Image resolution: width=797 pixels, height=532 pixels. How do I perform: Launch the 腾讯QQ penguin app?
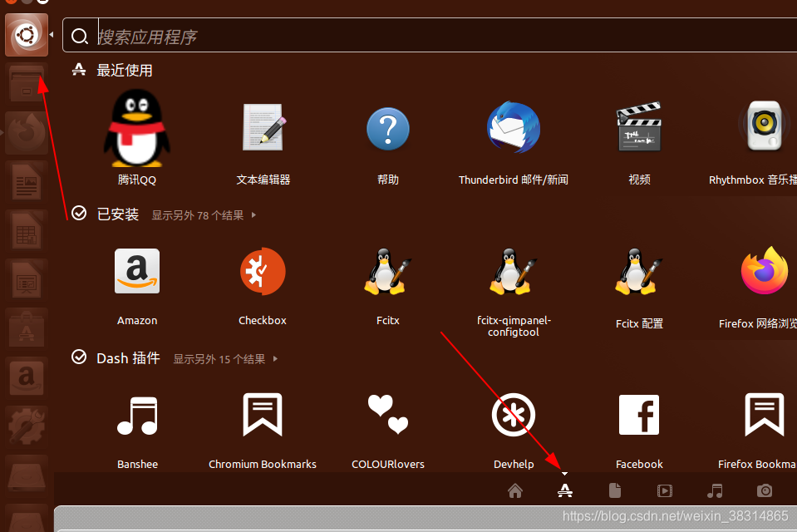click(137, 128)
